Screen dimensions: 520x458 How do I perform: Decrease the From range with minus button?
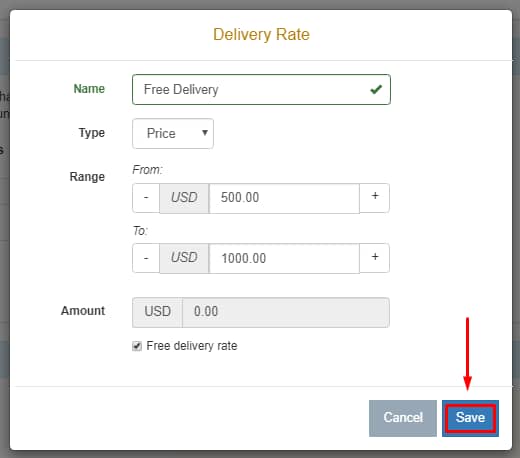click(146, 198)
